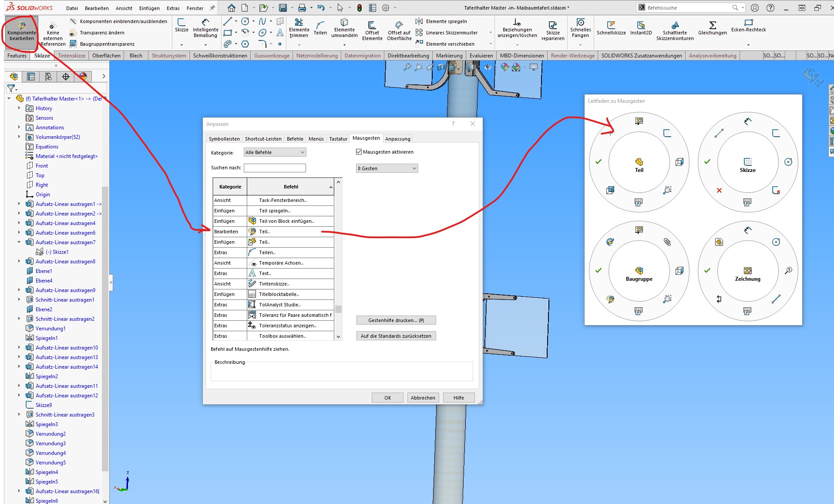Click the Befehl column header to sort
834x504 pixels.
tap(291, 187)
